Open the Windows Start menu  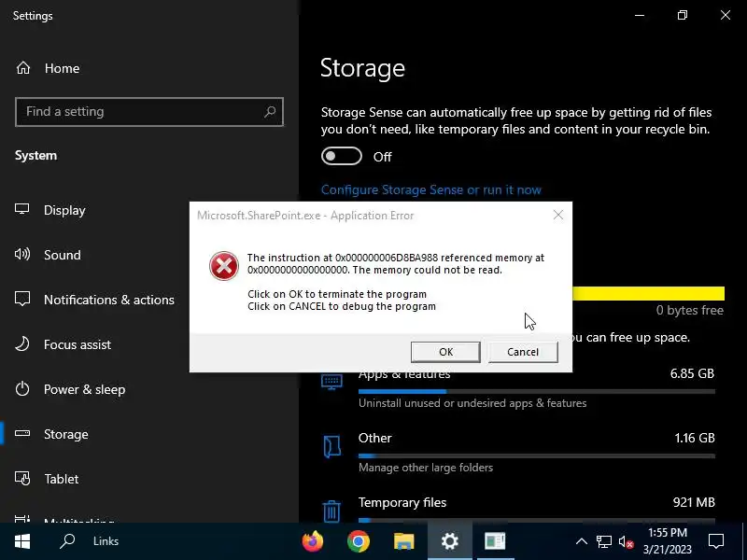pos(22,541)
